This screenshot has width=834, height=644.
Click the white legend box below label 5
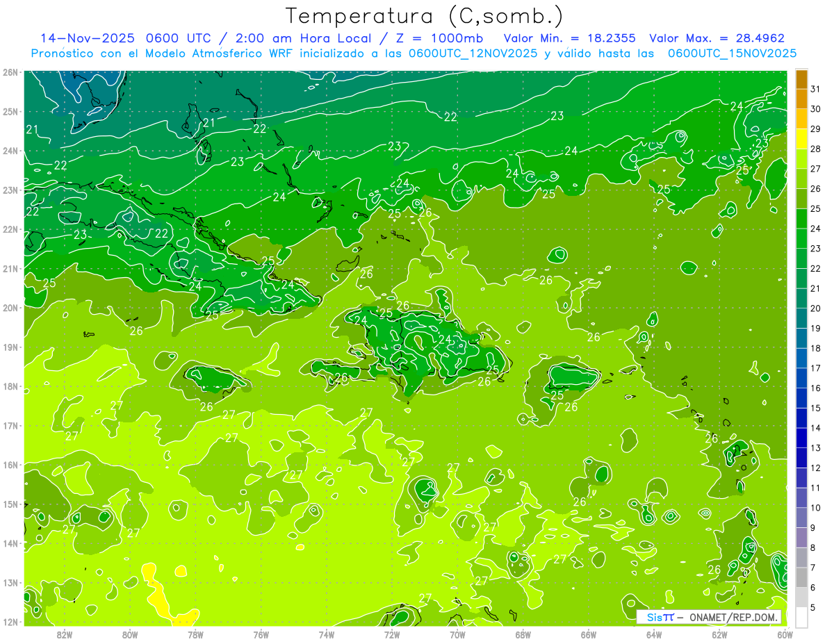[x=801, y=617]
